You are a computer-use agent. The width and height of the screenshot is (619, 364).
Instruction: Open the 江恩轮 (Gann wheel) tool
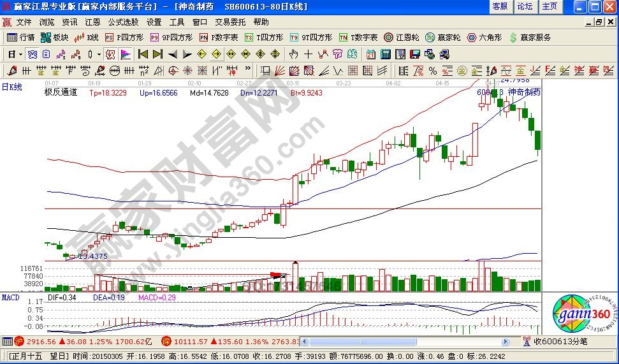401,38
